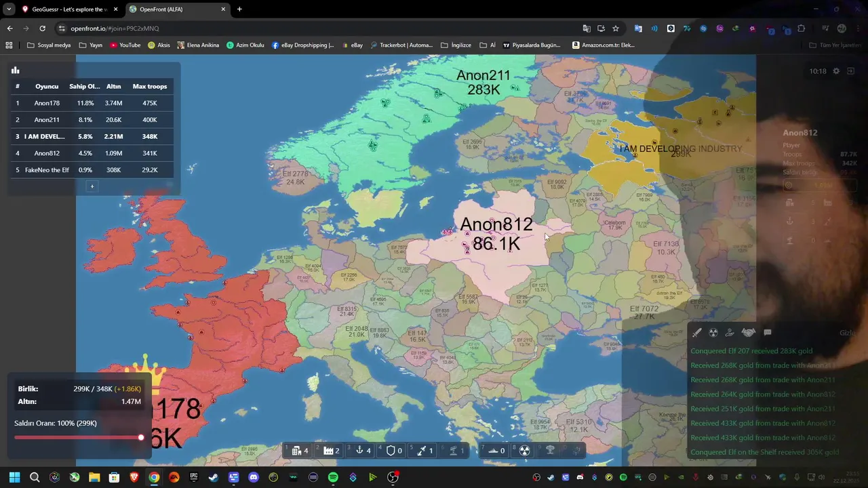
Task: Click the sword attack filter icon in event log
Action: pos(696,333)
